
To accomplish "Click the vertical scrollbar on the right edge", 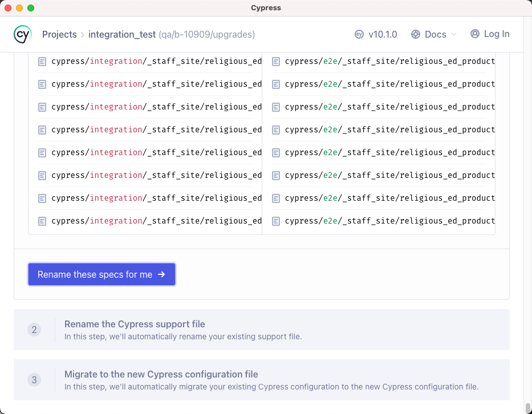I will pyautogui.click(x=529, y=405).
